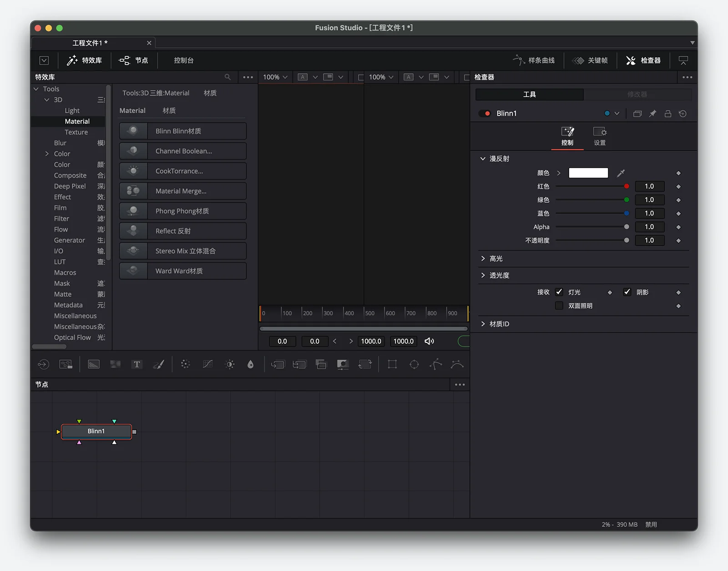Expand the Color category with arrow

point(47,154)
